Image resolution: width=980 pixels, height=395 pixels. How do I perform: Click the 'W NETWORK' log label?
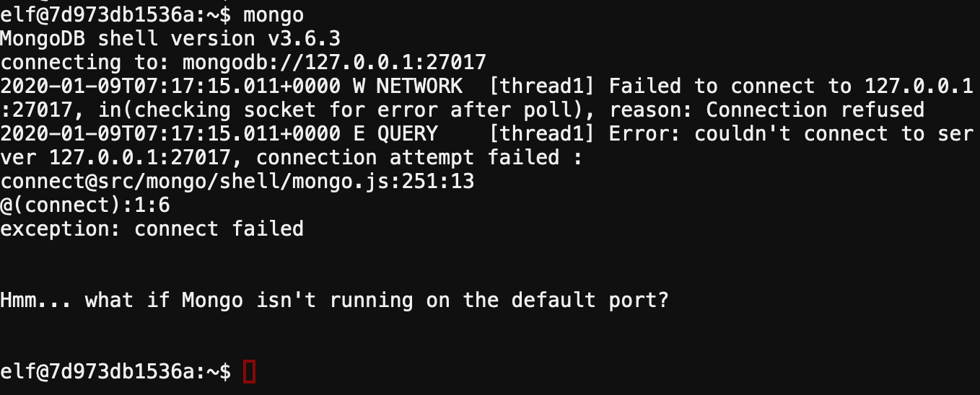408,86
